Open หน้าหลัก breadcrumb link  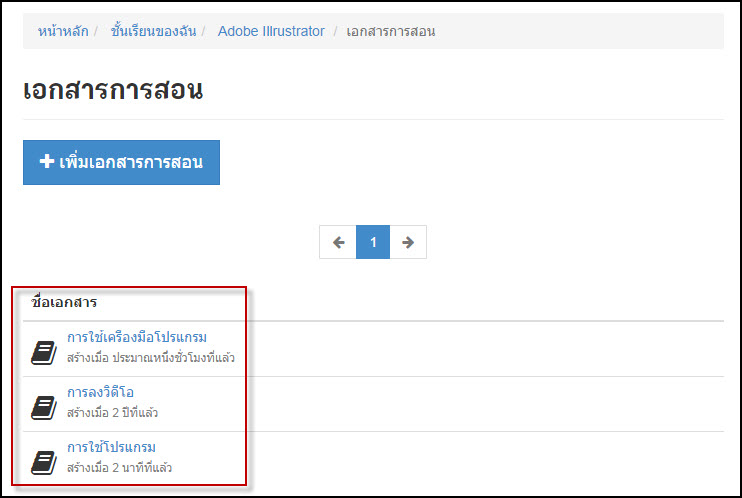(63, 31)
